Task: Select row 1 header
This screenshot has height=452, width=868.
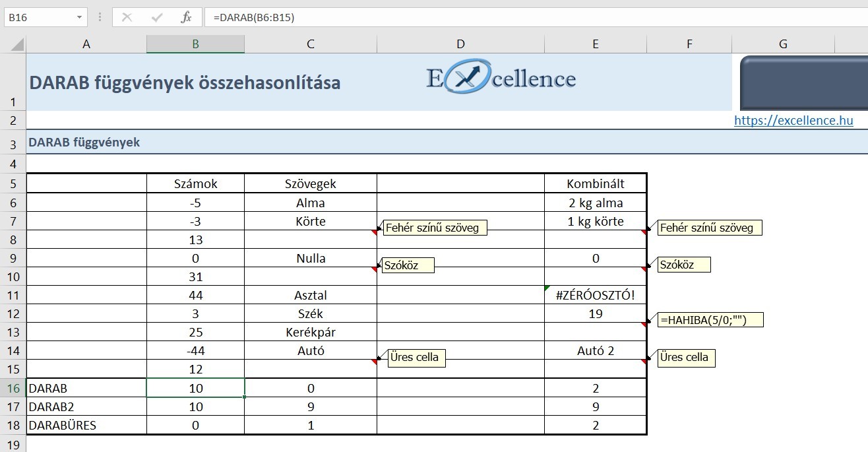Action: [x=13, y=82]
